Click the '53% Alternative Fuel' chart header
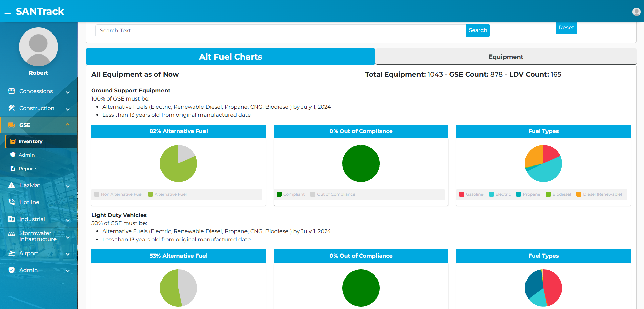This screenshot has width=644, height=309. 178,256
